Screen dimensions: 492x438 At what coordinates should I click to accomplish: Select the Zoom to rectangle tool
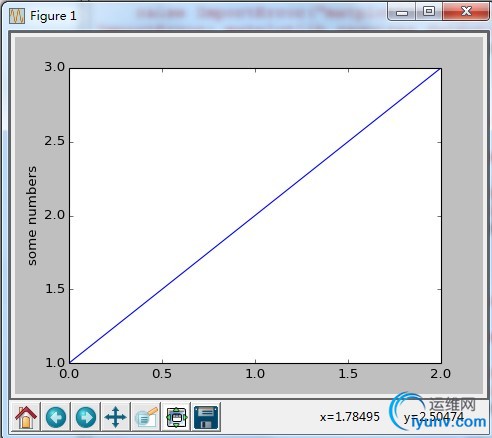pos(146,417)
